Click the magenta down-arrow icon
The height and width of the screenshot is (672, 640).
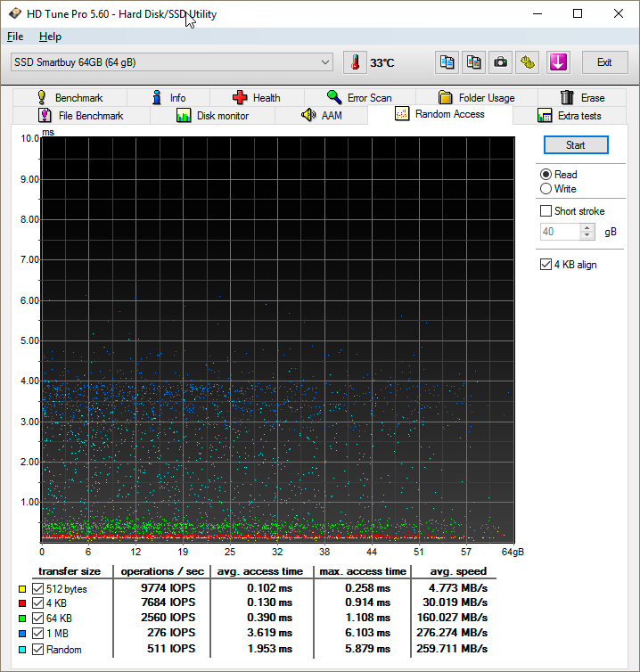tap(558, 62)
